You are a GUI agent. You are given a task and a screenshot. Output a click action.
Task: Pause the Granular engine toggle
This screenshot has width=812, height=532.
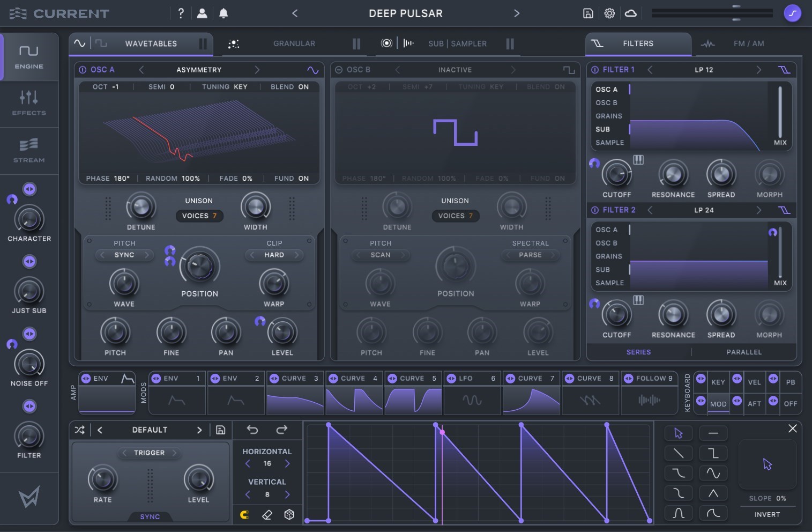coord(356,44)
